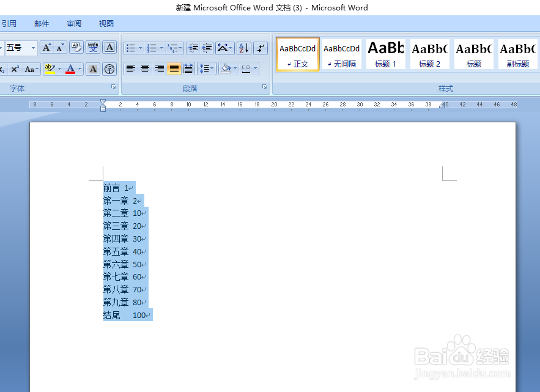Toggle justify alignment
The width and height of the screenshot is (540, 392).
[x=174, y=68]
